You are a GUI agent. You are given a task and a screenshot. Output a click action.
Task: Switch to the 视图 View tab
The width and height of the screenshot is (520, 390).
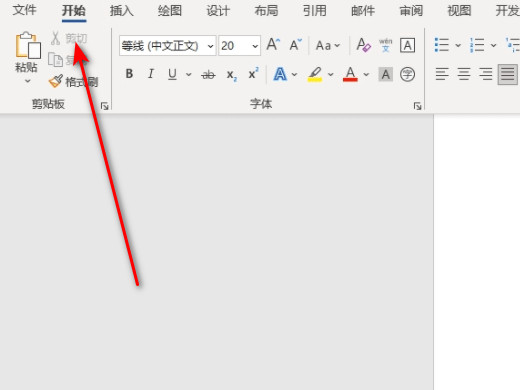tap(459, 11)
